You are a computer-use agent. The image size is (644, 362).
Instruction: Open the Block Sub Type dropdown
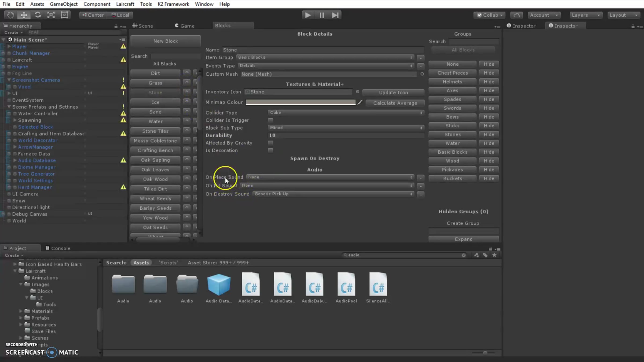[346, 128]
